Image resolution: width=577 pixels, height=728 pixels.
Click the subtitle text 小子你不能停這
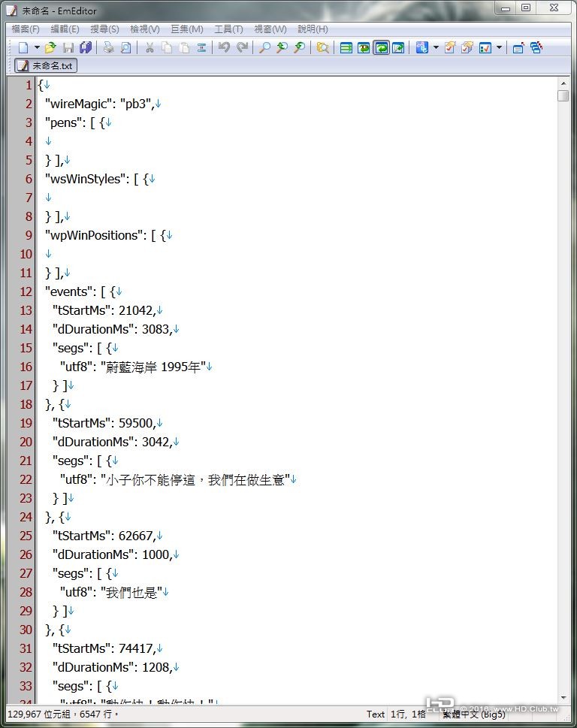tap(151, 479)
